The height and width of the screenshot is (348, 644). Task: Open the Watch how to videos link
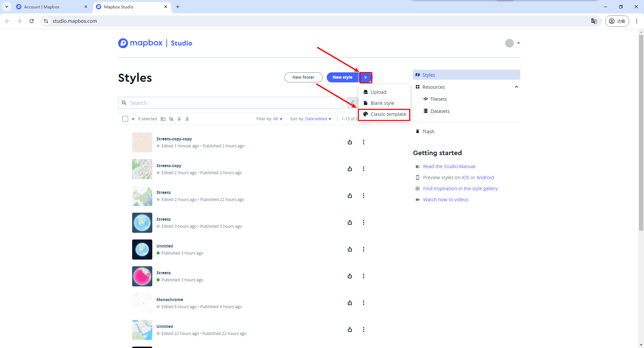(x=445, y=200)
